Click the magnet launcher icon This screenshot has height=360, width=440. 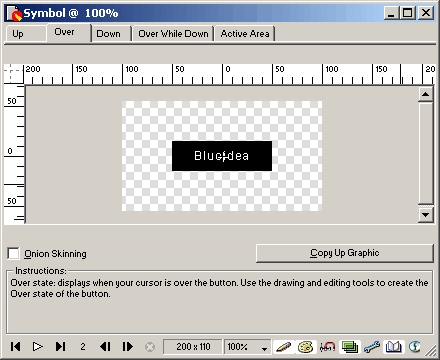click(x=327, y=347)
